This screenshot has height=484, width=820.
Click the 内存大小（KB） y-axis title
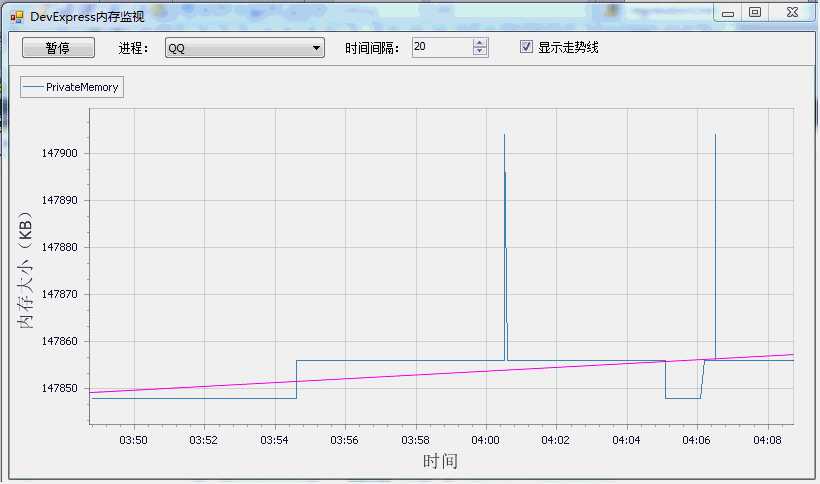(25, 270)
